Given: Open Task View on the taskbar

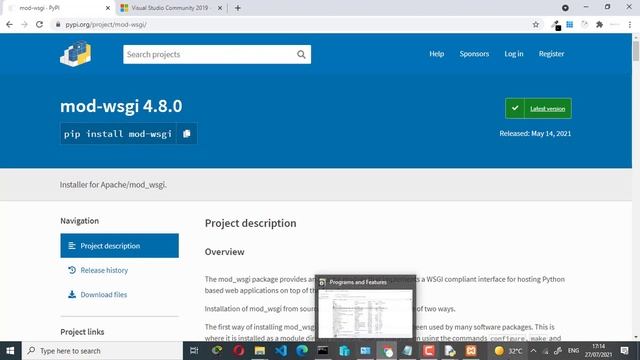Looking at the screenshot, I should (x=194, y=351).
